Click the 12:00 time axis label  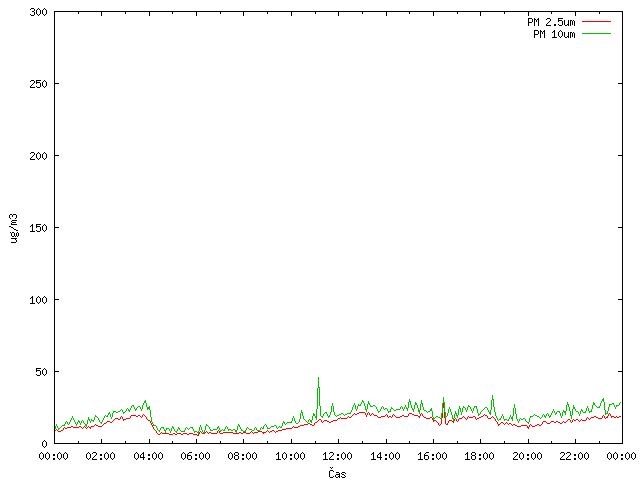(338, 456)
